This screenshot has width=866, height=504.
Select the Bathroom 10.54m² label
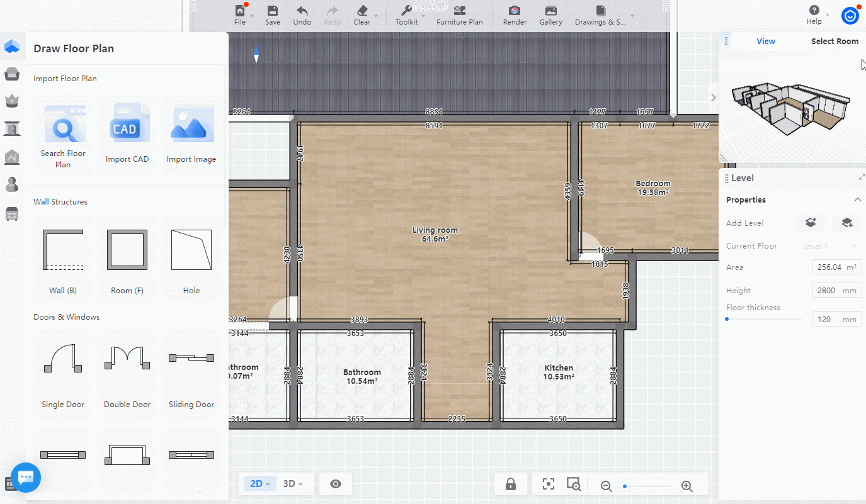[362, 376]
